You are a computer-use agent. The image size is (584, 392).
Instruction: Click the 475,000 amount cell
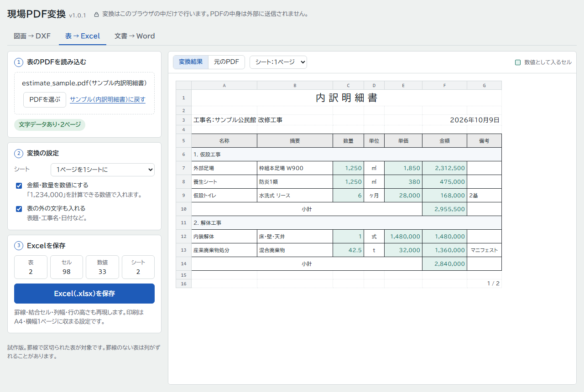(x=444, y=182)
